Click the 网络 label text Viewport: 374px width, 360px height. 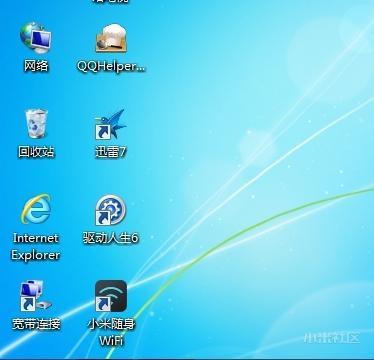(x=36, y=66)
